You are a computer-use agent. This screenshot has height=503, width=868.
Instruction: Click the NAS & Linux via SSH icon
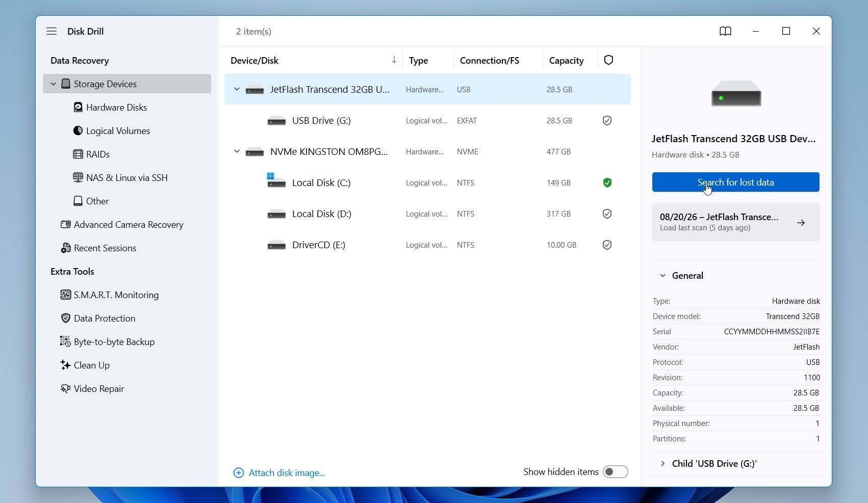(78, 177)
